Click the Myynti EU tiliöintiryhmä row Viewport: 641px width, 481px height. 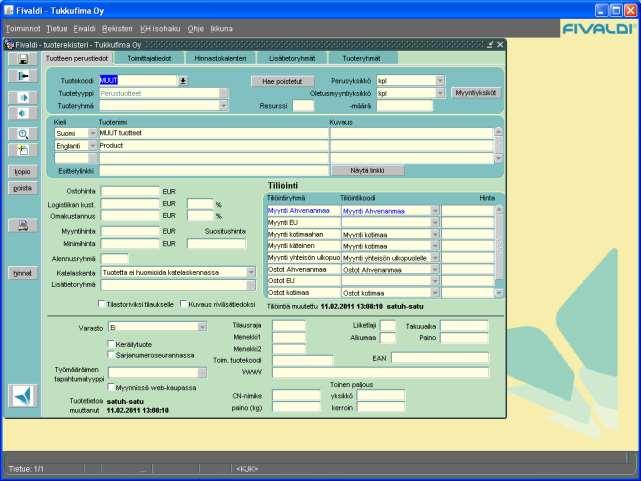[x=304, y=223]
